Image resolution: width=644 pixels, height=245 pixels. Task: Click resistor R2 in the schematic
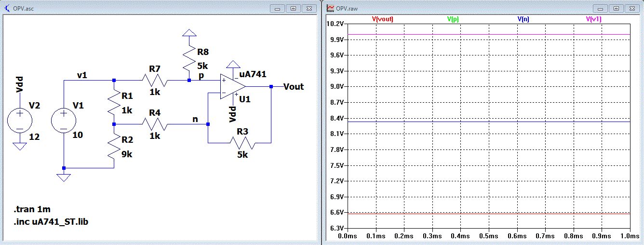[x=114, y=147]
